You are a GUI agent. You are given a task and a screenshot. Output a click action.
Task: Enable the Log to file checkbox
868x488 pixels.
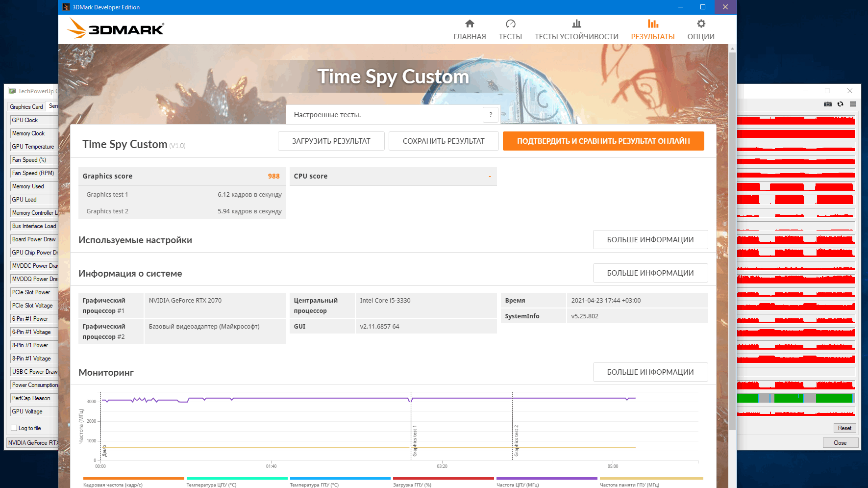tap(14, 428)
